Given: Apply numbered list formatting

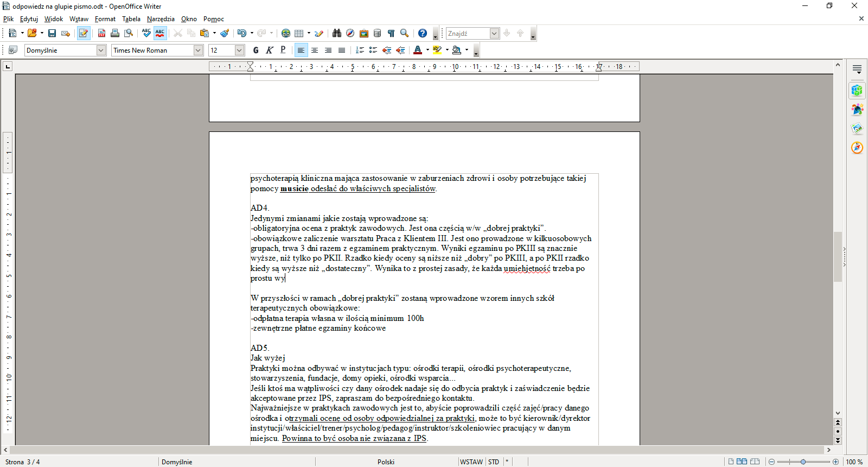Looking at the screenshot, I should [360, 50].
